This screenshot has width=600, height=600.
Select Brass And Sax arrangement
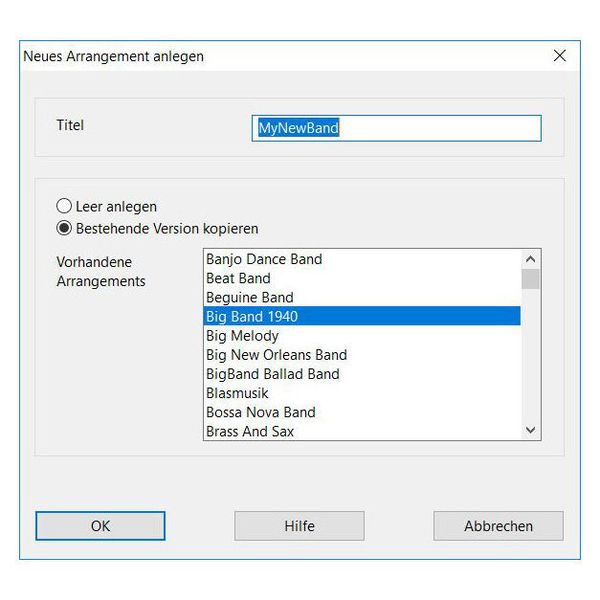[250, 431]
